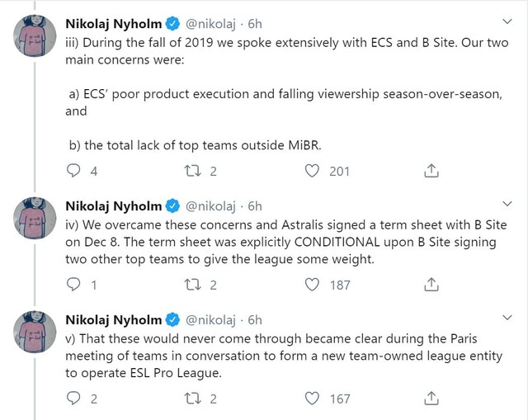Open the dropdown caret on the Astralis tweet
528x420 pixels.
click(507, 205)
